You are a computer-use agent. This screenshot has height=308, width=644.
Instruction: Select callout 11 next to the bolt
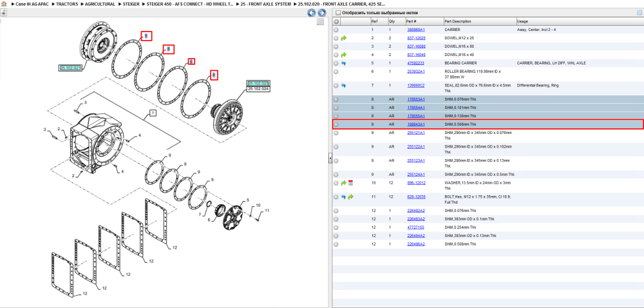coord(267,210)
